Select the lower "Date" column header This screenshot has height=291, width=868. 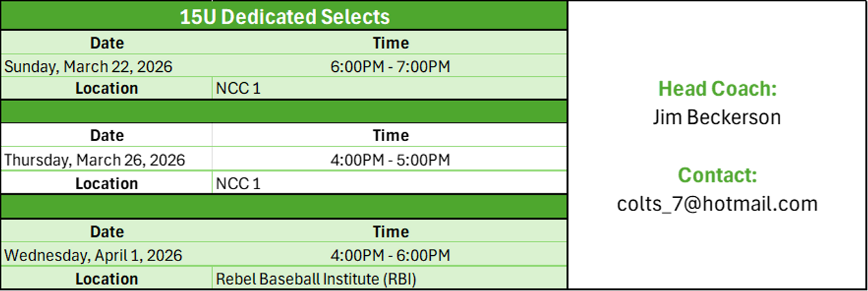point(106,231)
